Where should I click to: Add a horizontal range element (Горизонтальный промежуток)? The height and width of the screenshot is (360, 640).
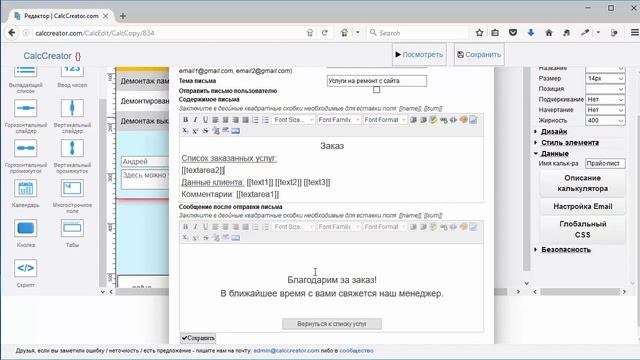[26, 148]
